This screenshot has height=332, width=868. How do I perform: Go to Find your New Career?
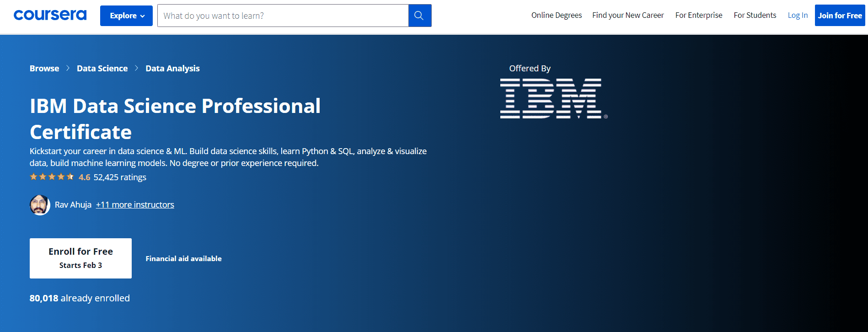pyautogui.click(x=628, y=15)
